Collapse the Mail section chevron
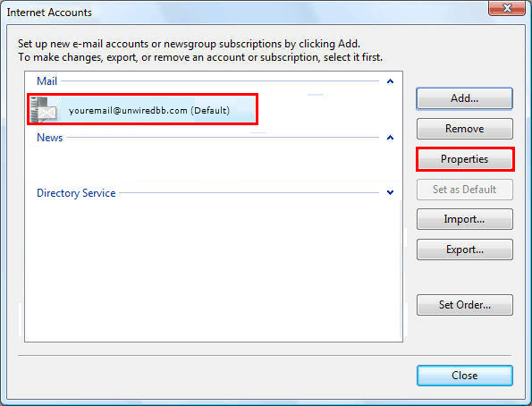 pos(390,81)
